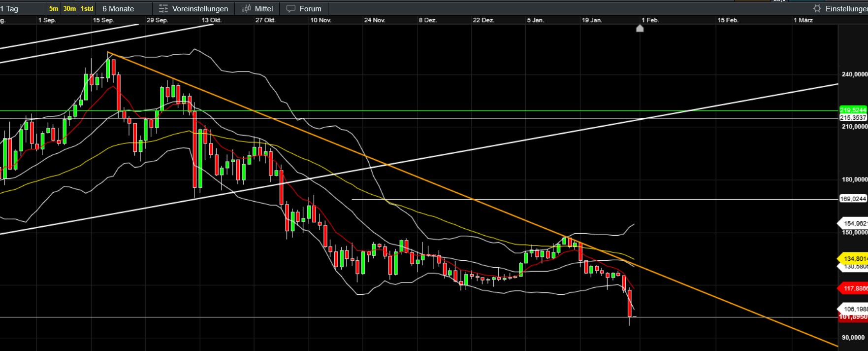The image size is (868, 351).
Task: Select the yellow 134,8014 indicator price tag
Action: (854, 258)
